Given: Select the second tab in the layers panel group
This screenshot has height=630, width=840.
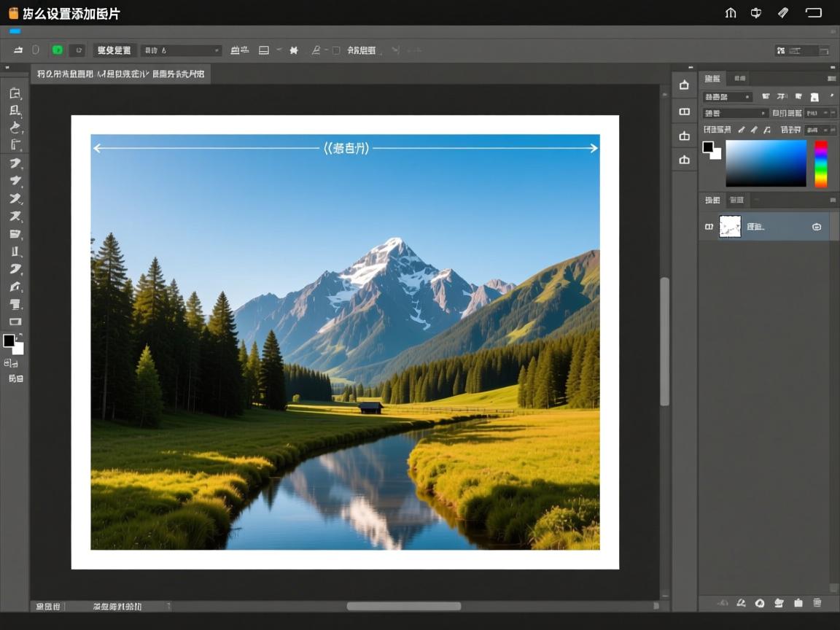Looking at the screenshot, I should pos(737,200).
